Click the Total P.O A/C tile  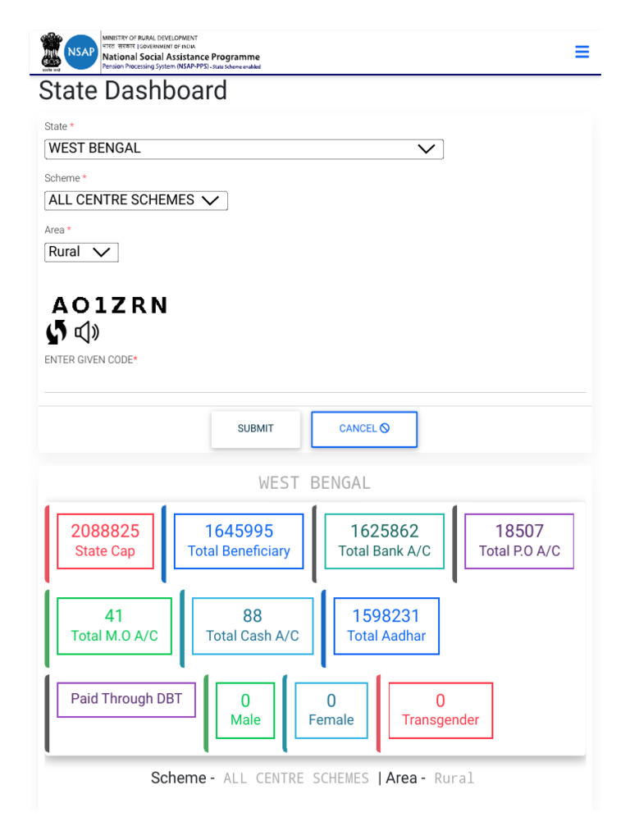pyautogui.click(x=519, y=541)
